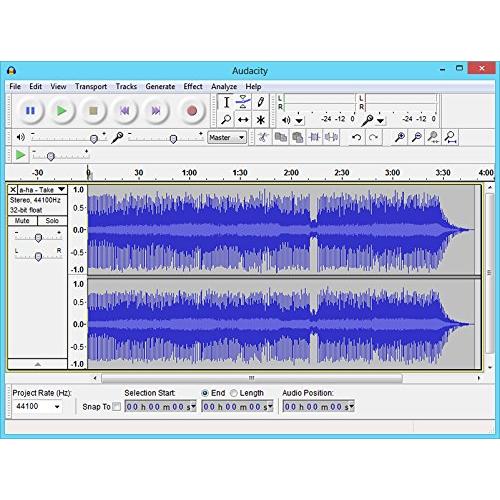Skip to End of the project
This screenshot has width=500, height=500.
point(156,111)
